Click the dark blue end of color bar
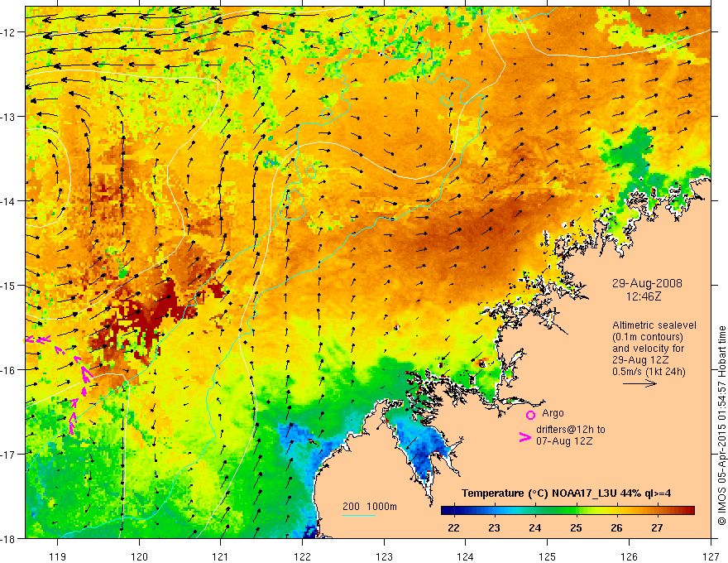Image resolution: width=728 pixels, height=563 pixels. coord(446,510)
